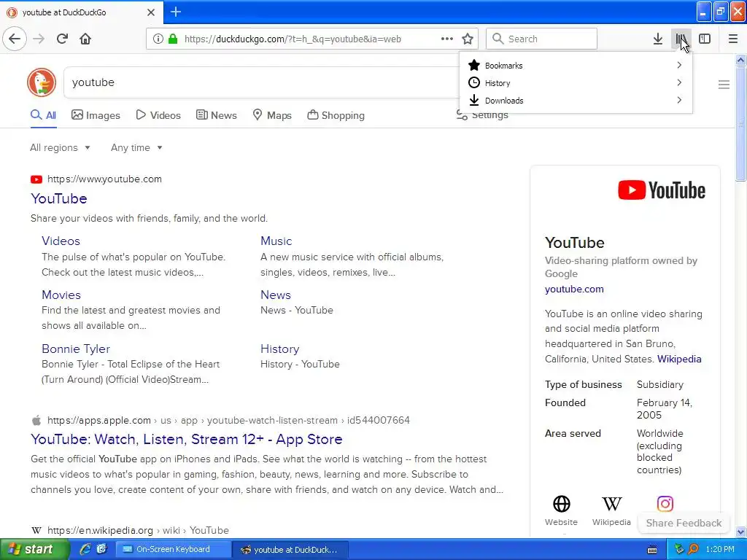Click the forward navigation arrow
The height and width of the screenshot is (560, 747).
[39, 39]
